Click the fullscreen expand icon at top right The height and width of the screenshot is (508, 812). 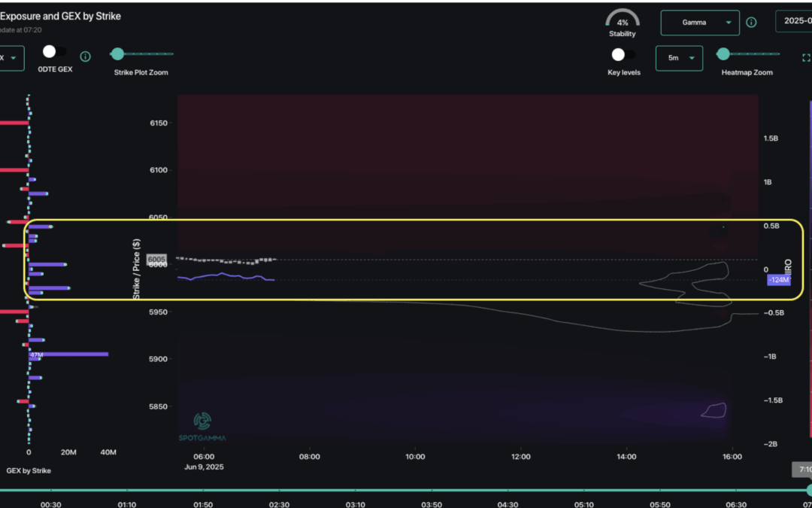coord(806,57)
